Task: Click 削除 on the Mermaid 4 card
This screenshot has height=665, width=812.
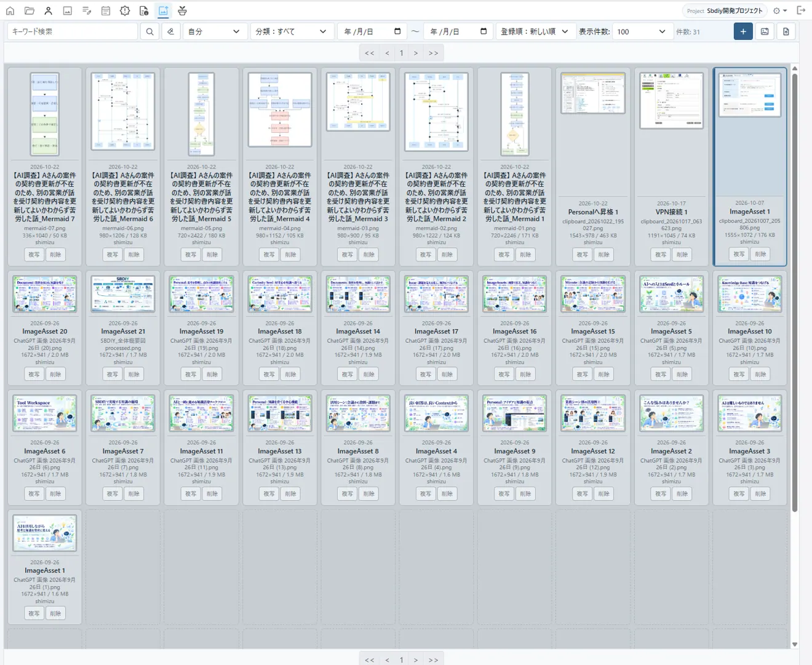Action: (x=290, y=255)
